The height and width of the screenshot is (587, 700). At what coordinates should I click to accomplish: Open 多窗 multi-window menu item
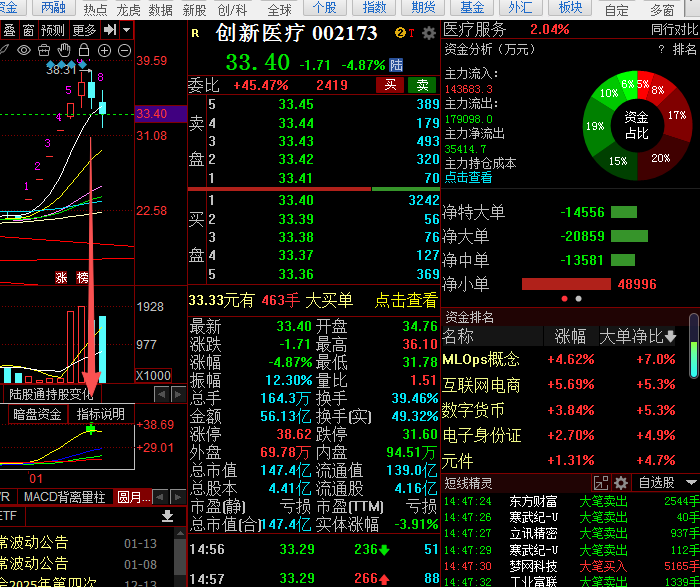(662, 9)
